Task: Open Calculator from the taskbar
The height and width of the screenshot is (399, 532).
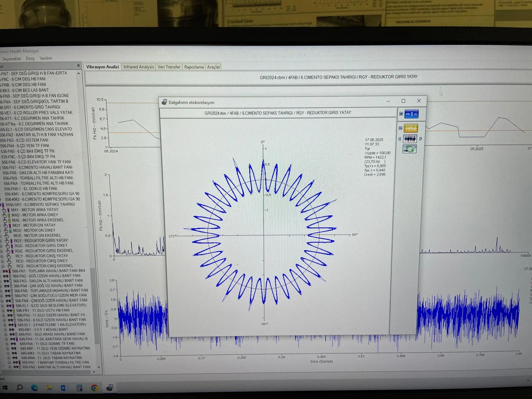Action: pyautogui.click(x=79, y=388)
